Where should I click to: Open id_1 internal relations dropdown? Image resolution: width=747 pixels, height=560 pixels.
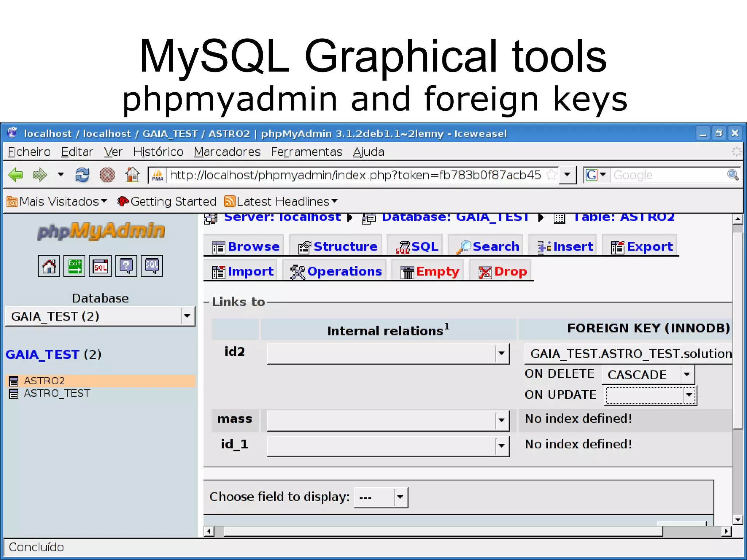(x=388, y=446)
